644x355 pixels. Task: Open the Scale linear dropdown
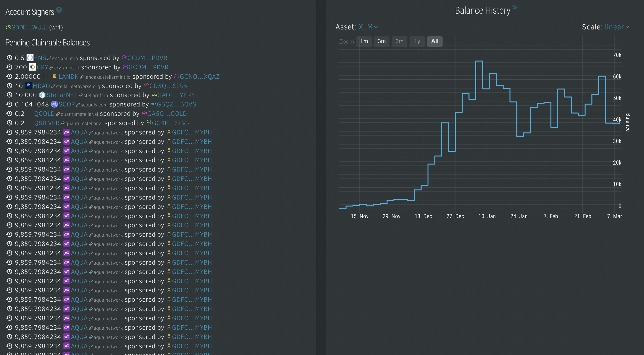click(617, 27)
